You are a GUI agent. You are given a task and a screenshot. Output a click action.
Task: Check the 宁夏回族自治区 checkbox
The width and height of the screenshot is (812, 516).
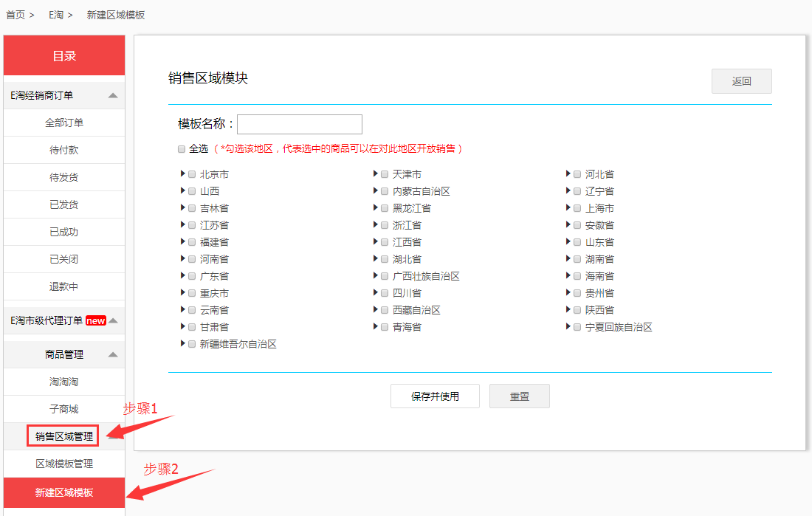tap(577, 328)
